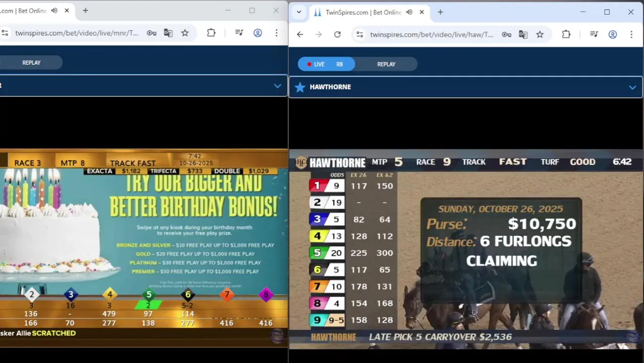Click the Mountaineer Race 3 video feed
Screen dimensions: 644x363
click(144, 248)
